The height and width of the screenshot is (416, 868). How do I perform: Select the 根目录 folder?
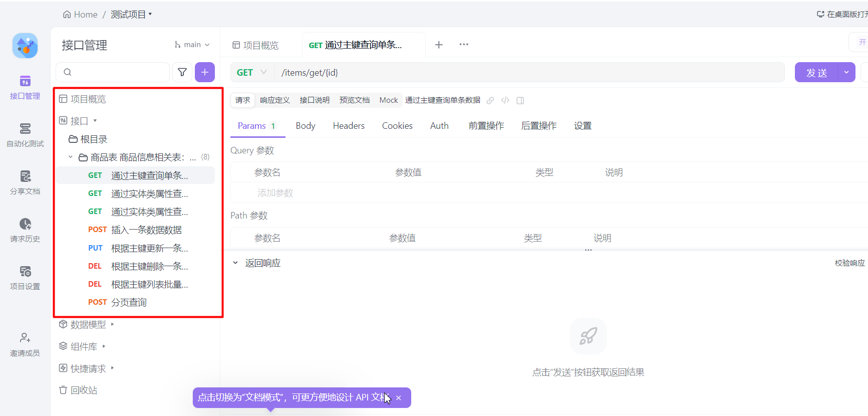tap(88, 139)
